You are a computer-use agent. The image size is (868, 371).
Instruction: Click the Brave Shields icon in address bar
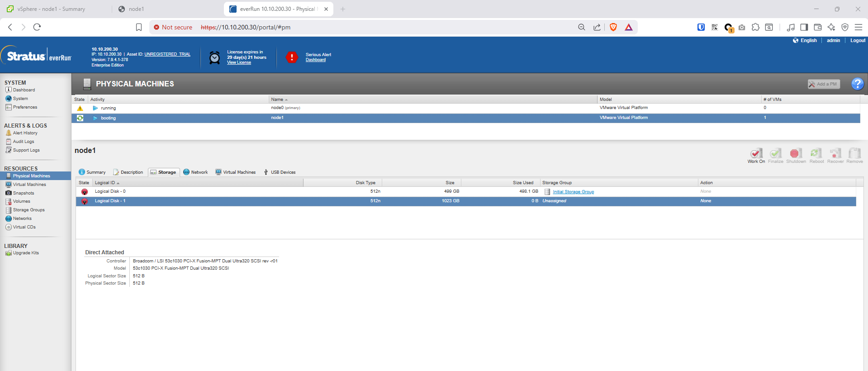(613, 27)
